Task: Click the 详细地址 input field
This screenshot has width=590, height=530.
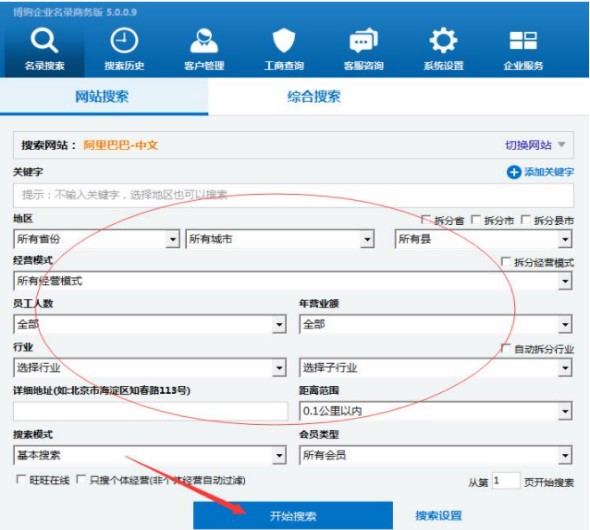Action: click(x=151, y=411)
